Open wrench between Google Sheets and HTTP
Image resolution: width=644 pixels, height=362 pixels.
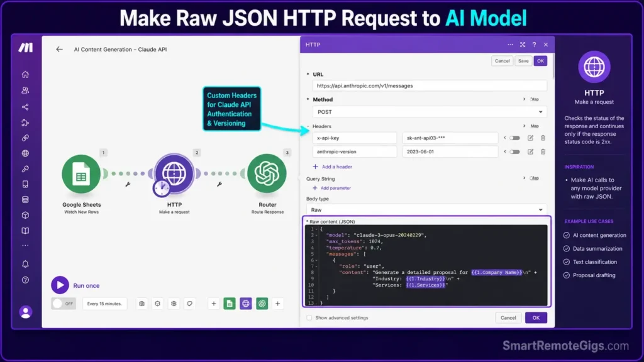(x=128, y=184)
